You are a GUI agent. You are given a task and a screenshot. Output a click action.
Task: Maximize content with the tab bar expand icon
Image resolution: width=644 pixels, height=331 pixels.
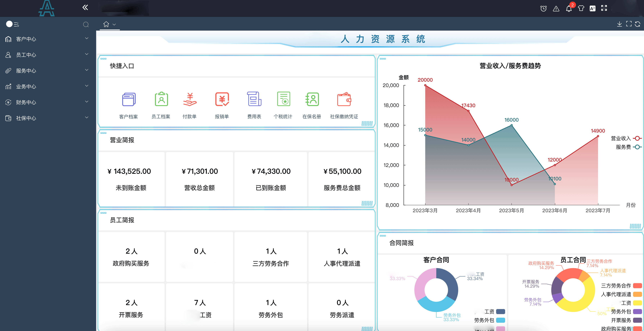[x=629, y=24]
